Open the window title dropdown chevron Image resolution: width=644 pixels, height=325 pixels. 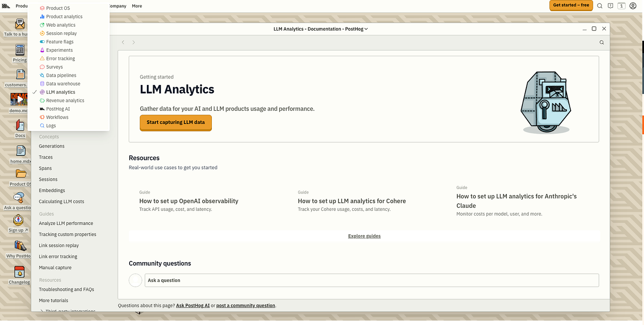tap(366, 29)
